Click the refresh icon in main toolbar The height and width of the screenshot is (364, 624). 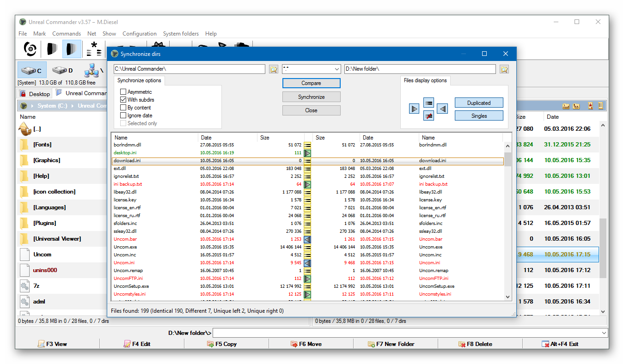point(31,49)
